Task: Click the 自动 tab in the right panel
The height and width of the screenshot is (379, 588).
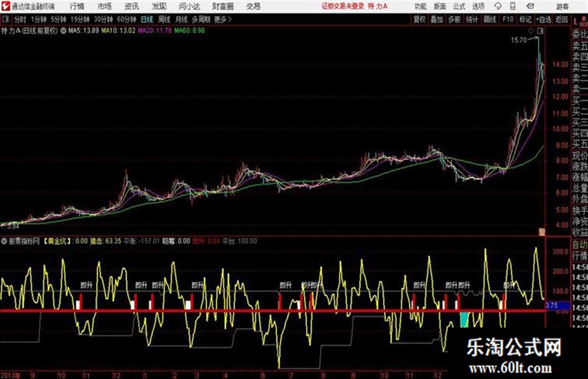Action: click(580, 245)
